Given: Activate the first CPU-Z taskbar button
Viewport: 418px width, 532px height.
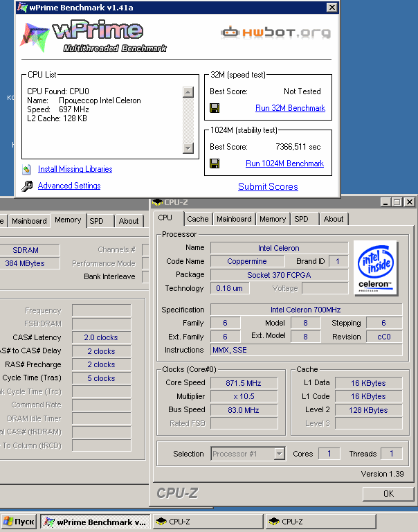Looking at the screenshot, I should pos(208,522).
